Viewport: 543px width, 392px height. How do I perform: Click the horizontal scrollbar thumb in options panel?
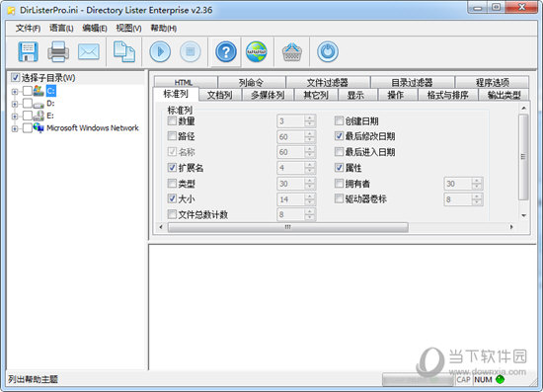pos(287,227)
